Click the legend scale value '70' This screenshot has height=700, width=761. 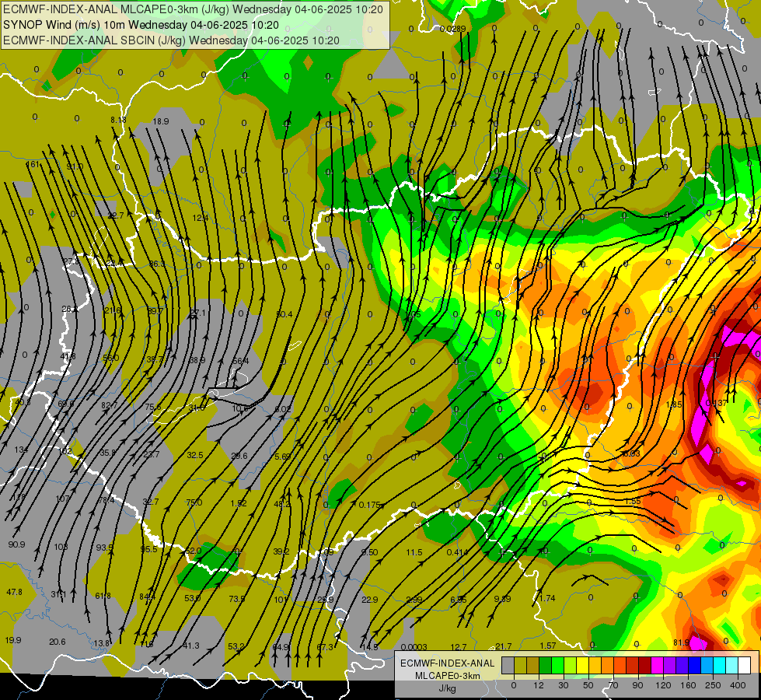pyautogui.click(x=613, y=685)
